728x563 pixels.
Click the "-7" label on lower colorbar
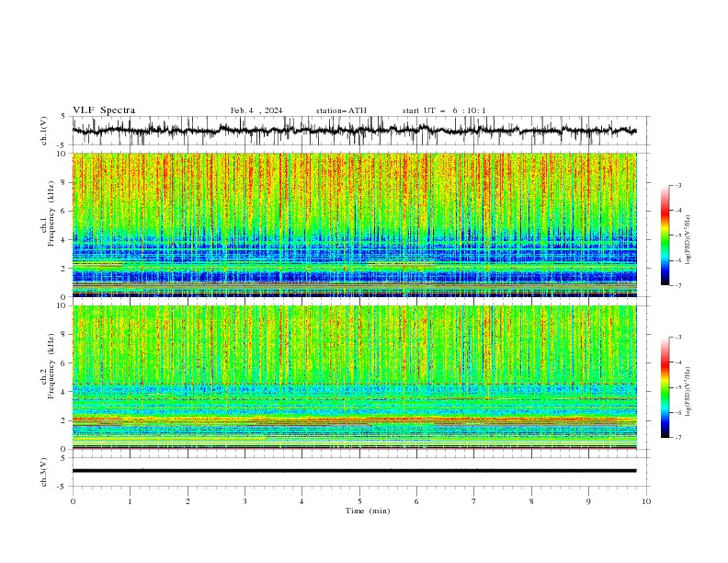(678, 437)
